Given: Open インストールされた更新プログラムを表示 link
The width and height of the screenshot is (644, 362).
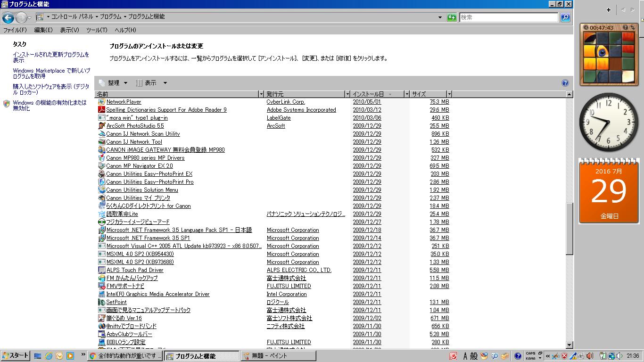Looking at the screenshot, I should (x=51, y=58).
